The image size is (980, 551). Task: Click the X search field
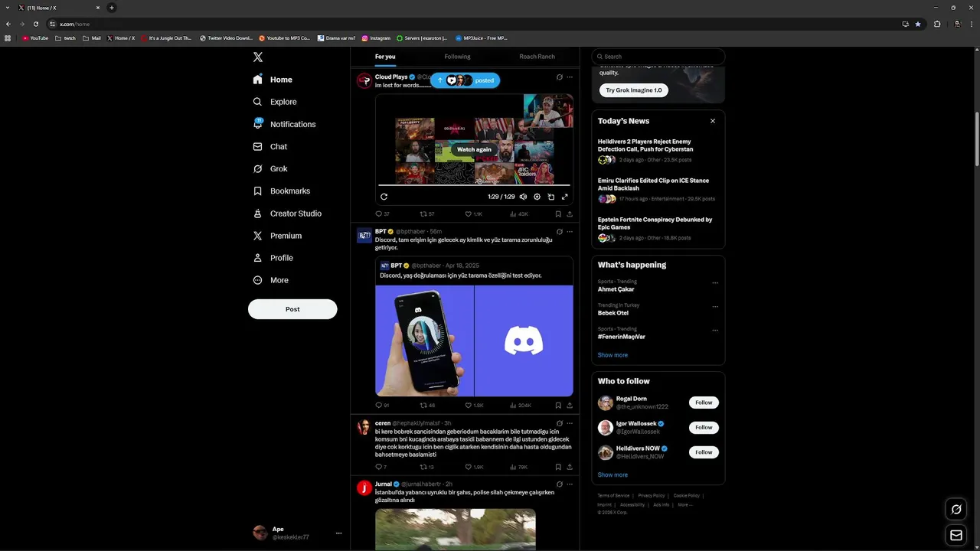click(x=658, y=57)
